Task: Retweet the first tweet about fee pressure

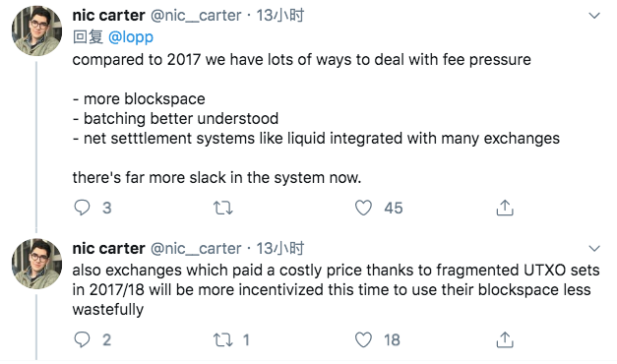Action: [x=222, y=208]
